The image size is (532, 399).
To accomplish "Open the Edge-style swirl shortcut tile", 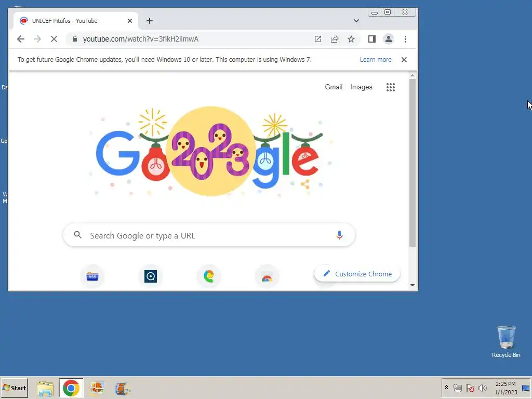I will [x=209, y=276].
